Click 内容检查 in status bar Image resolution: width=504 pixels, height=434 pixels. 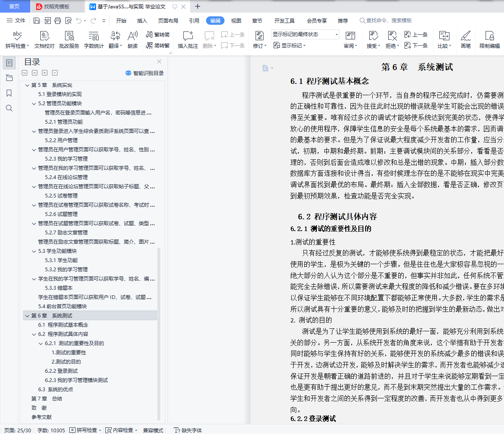[122, 430]
